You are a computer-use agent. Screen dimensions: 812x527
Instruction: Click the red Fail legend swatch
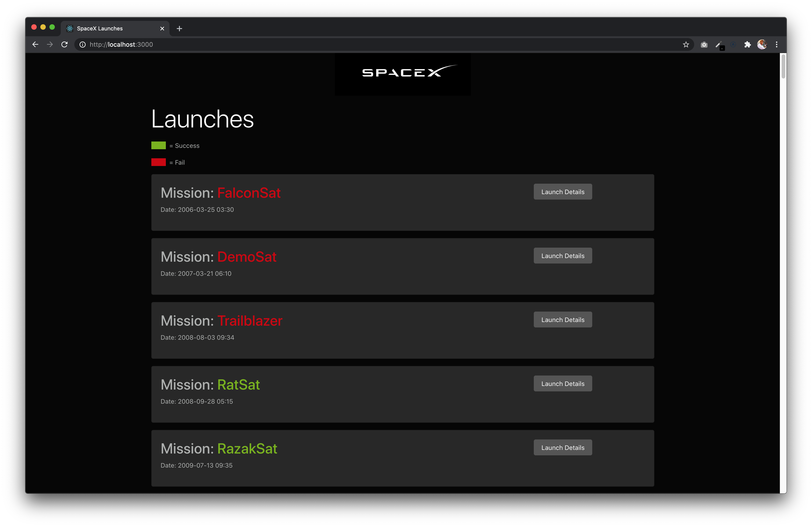click(158, 162)
